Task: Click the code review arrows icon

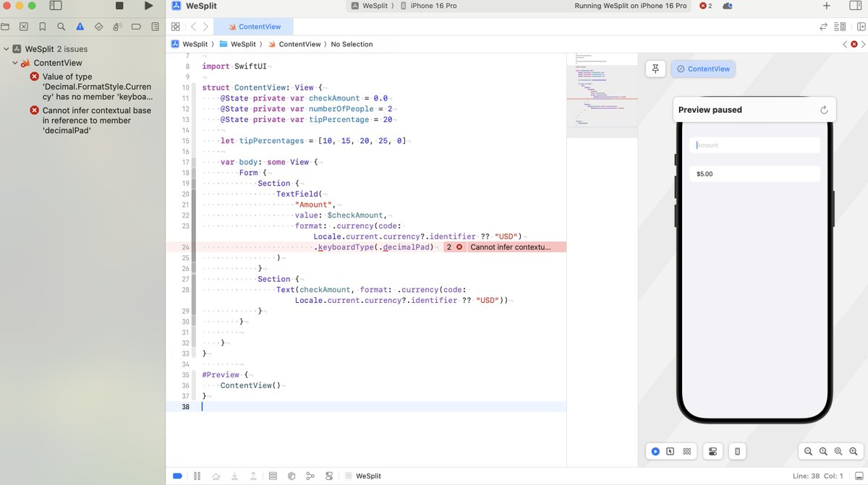Action: [823, 27]
